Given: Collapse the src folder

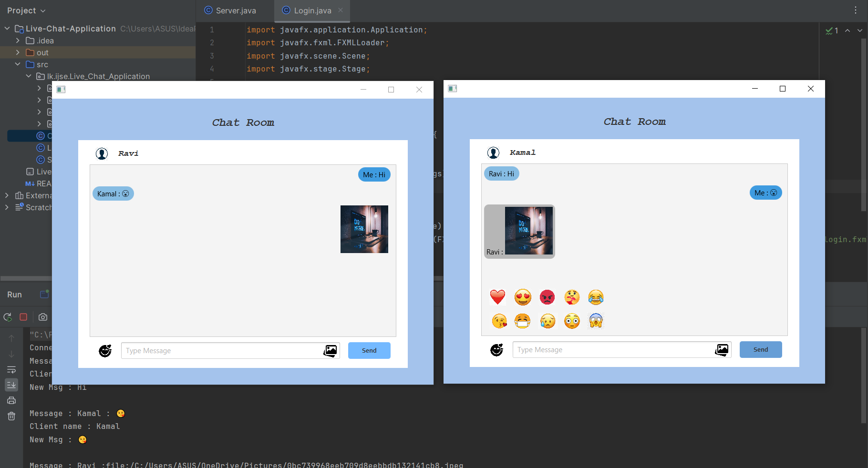Looking at the screenshot, I should 18,64.
